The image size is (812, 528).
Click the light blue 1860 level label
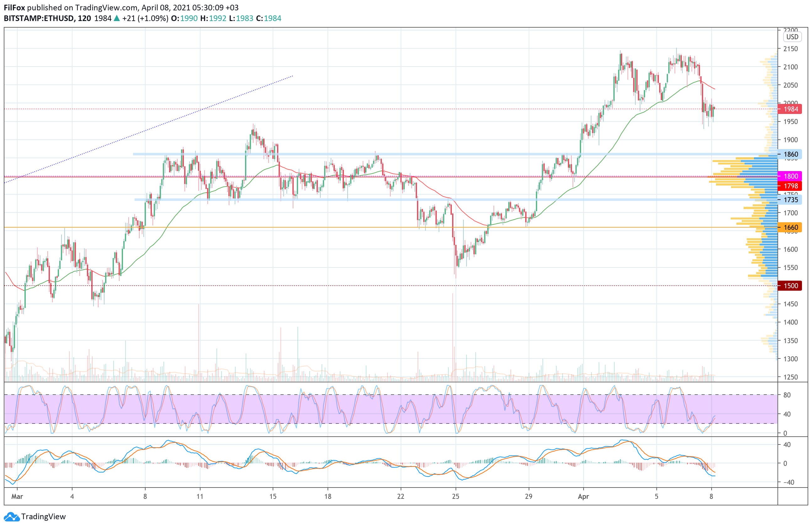(790, 154)
